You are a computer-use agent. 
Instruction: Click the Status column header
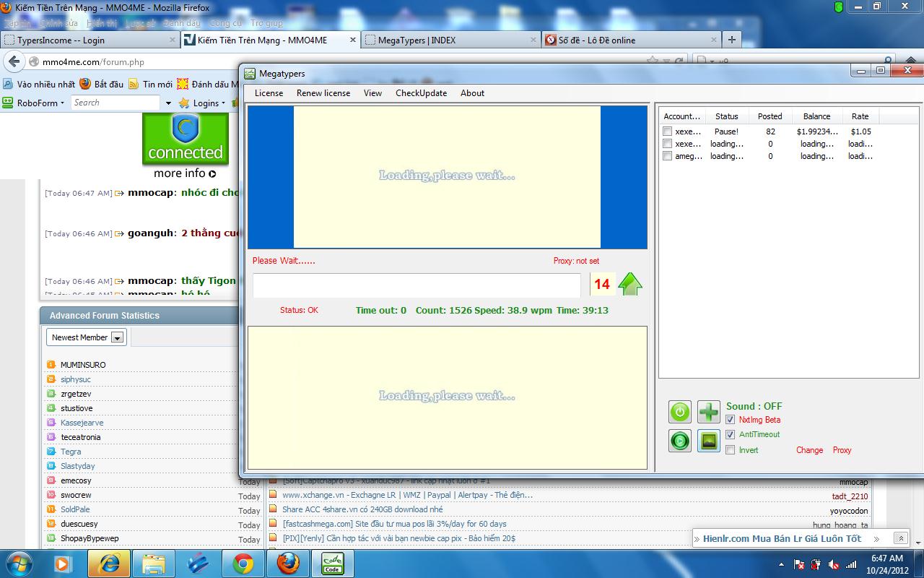[726, 116]
